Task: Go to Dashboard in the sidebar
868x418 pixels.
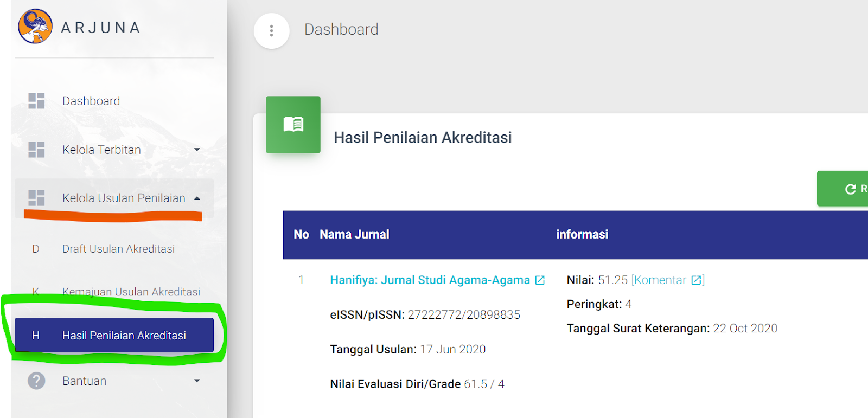Action: [x=91, y=101]
